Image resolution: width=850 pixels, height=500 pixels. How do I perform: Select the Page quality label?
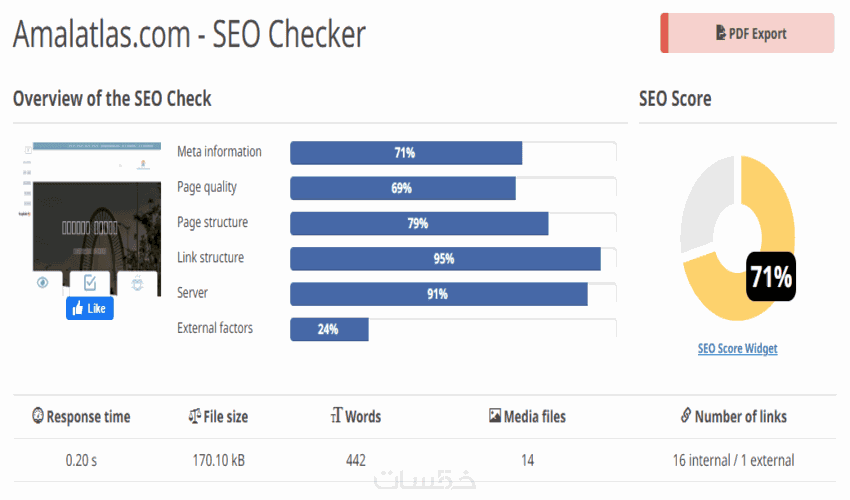207,188
